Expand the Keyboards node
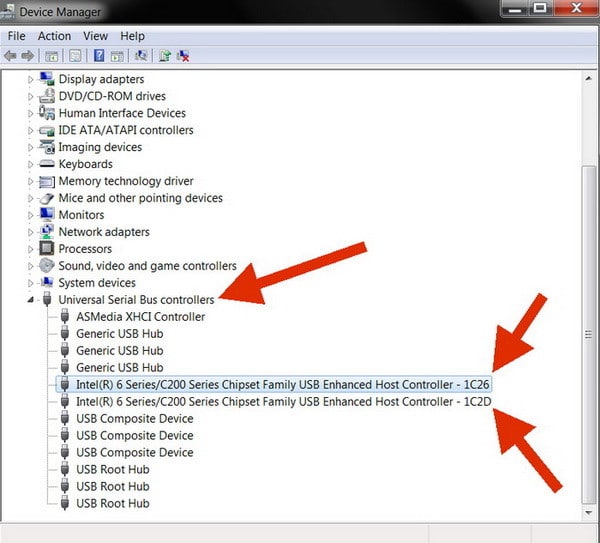Image resolution: width=600 pixels, height=543 pixels. (31, 164)
